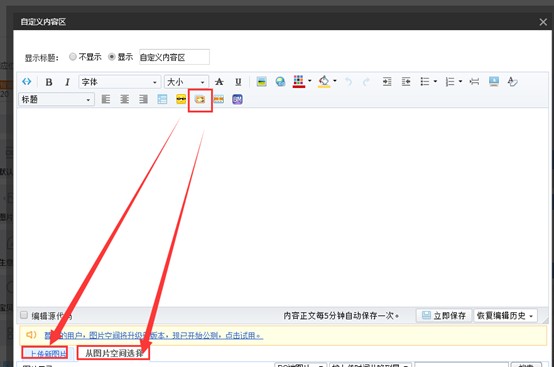The image size is (554, 367).
Task: Click the image space picture icon
Action: (x=200, y=100)
